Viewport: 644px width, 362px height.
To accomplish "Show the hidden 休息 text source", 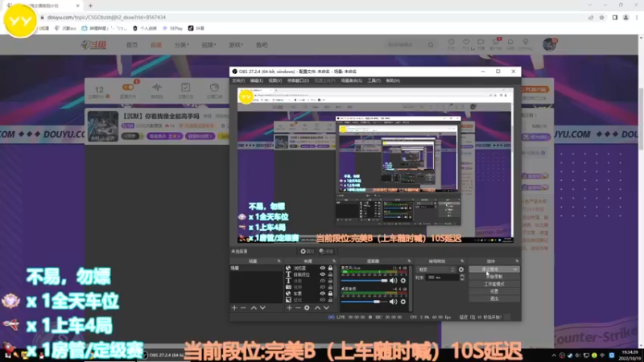I will pyautogui.click(x=323, y=281).
